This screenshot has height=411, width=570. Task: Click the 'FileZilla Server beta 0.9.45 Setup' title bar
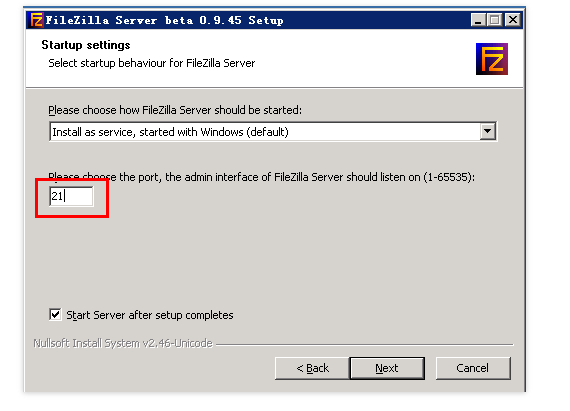(x=164, y=20)
